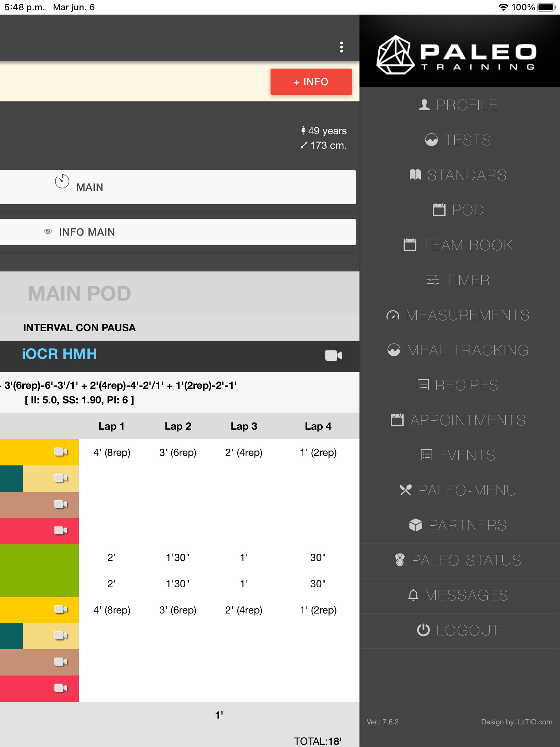This screenshot has height=747, width=560.
Task: Click the 173 cm. height label
Action: (324, 145)
